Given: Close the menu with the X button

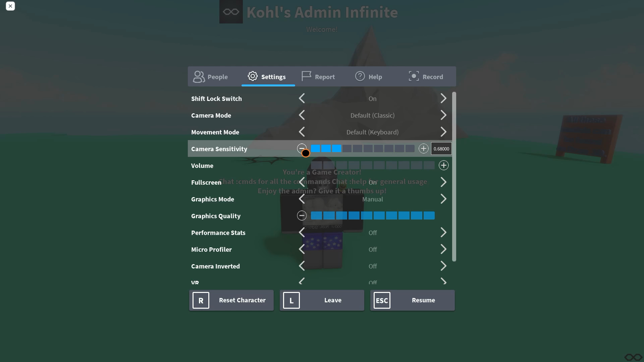Looking at the screenshot, I should tap(10, 6).
